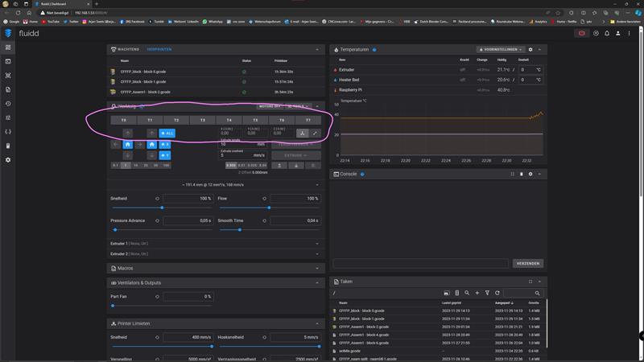Open the Settings gear in left sidebar
Image resolution: width=644 pixels, height=362 pixels.
coord(8,160)
